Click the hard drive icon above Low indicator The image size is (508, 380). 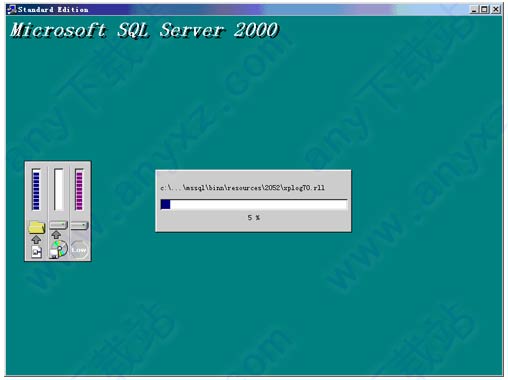tap(79, 226)
